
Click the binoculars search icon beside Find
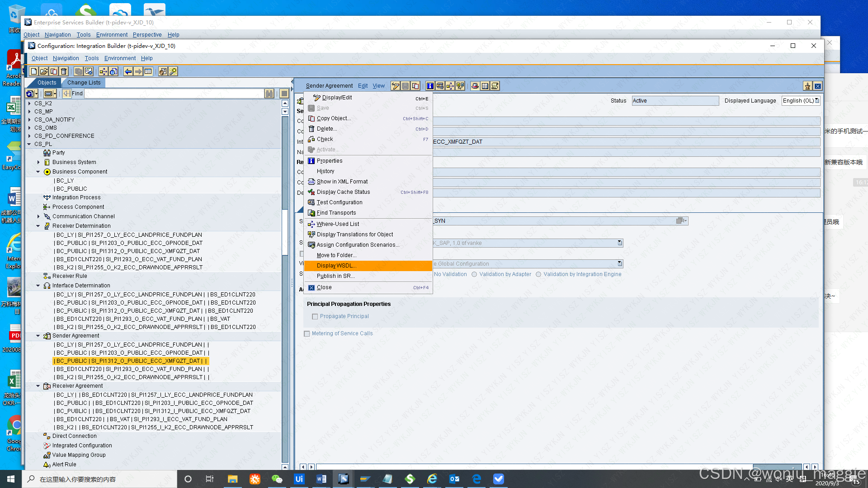coord(269,94)
